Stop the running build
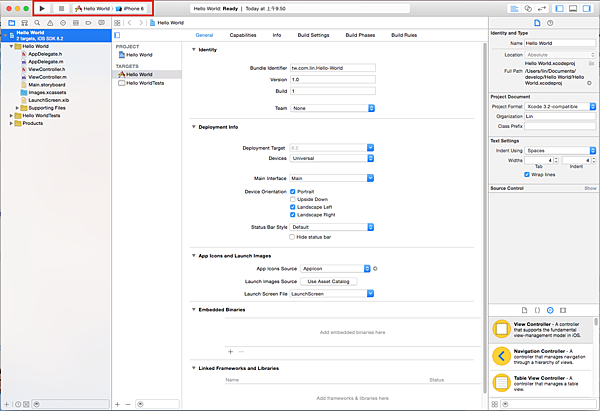Viewport: 600px width, 411px height. [x=61, y=8]
